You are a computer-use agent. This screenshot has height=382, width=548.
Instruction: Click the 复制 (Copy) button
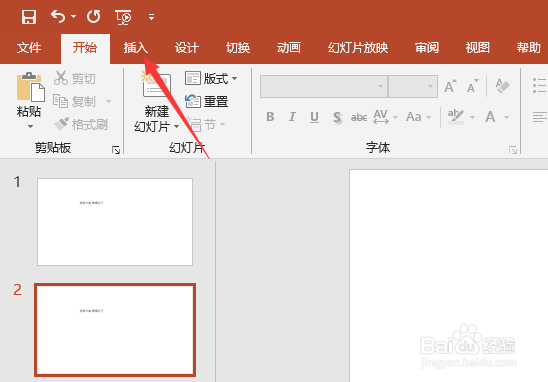click(x=74, y=101)
